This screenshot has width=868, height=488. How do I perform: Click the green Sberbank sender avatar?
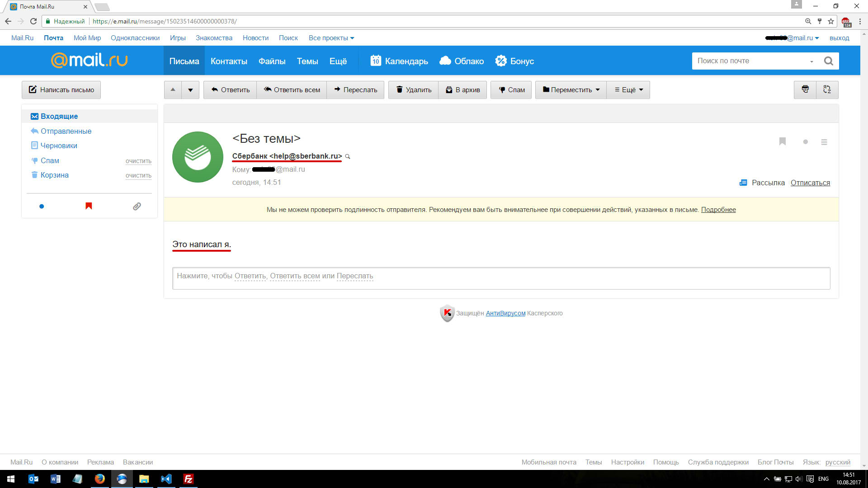[x=198, y=157]
